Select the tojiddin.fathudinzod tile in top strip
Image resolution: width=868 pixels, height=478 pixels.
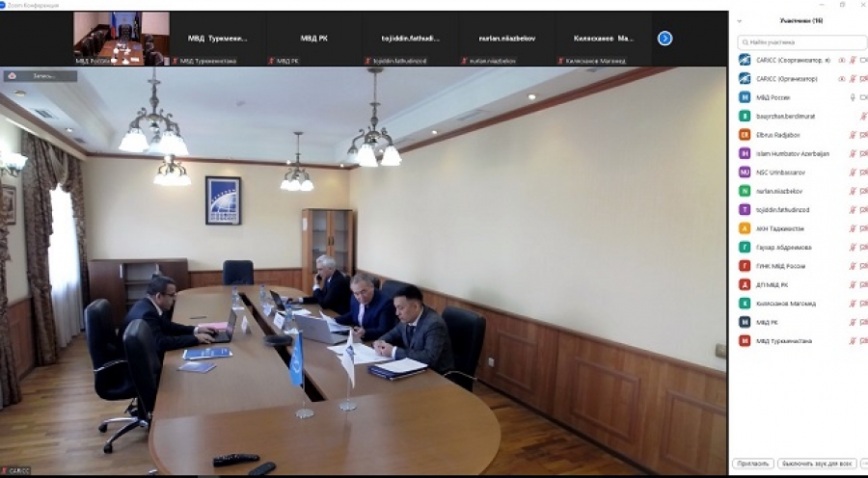coord(410,40)
